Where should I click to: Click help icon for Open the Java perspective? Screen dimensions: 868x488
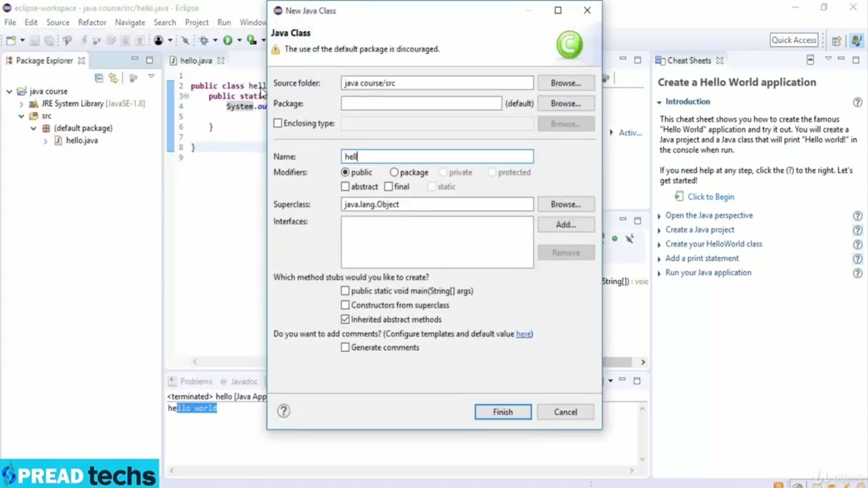[857, 216]
